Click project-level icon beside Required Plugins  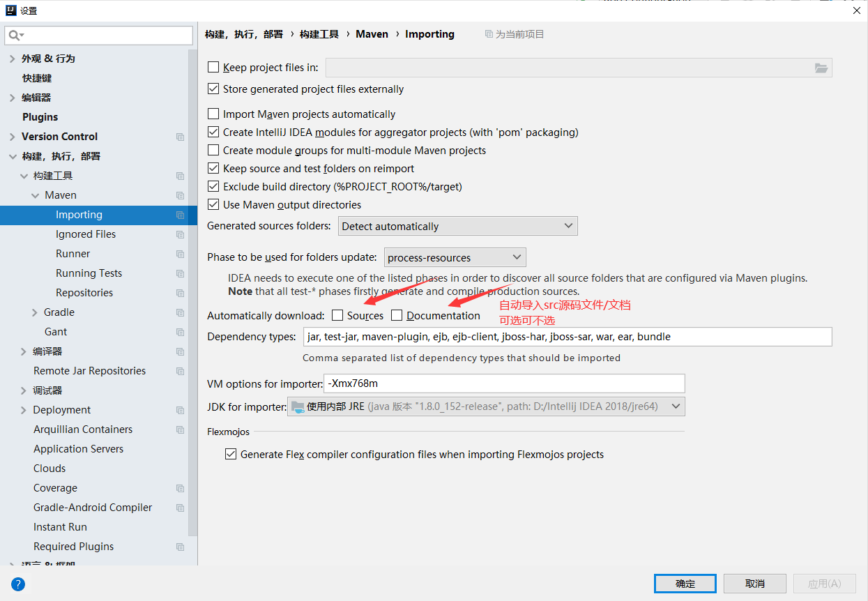point(180,547)
